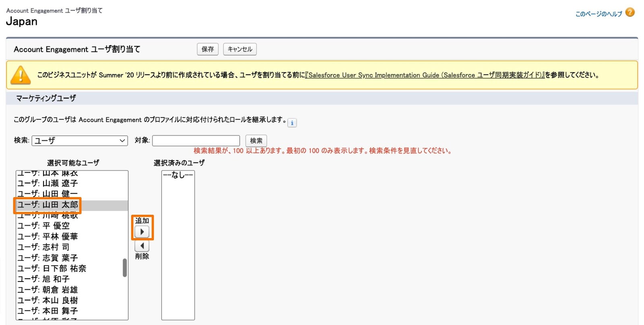The width and height of the screenshot is (644, 325).
Task: Select ユーザ: 山瀬 遼子 in the list
Action: click(x=72, y=183)
